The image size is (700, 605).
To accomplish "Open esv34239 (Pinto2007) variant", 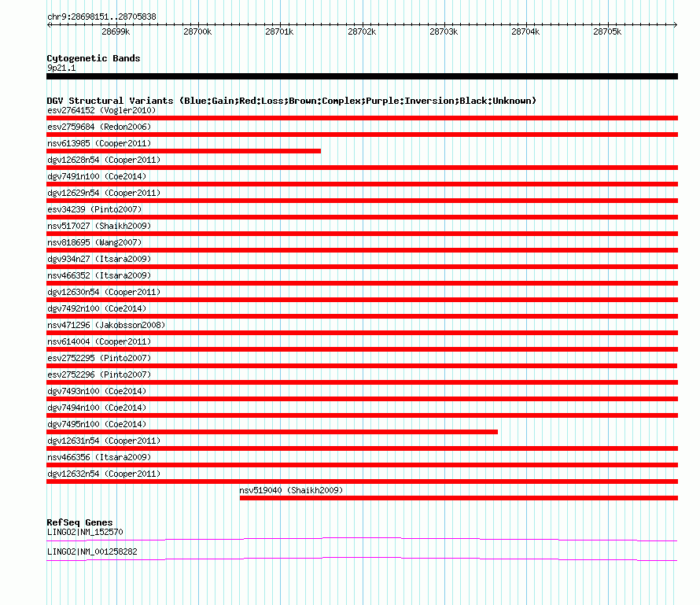I will tap(94, 209).
